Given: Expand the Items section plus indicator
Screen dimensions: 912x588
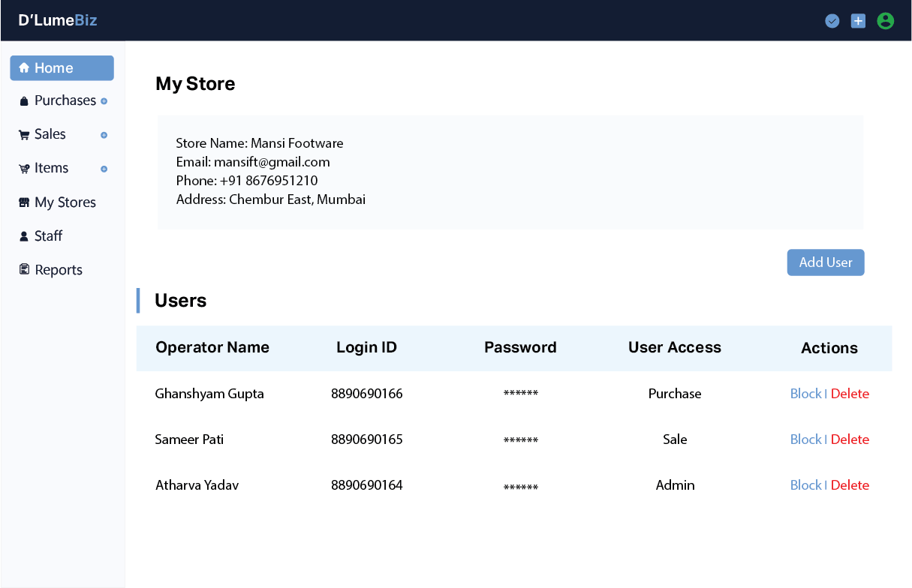Looking at the screenshot, I should (x=104, y=169).
